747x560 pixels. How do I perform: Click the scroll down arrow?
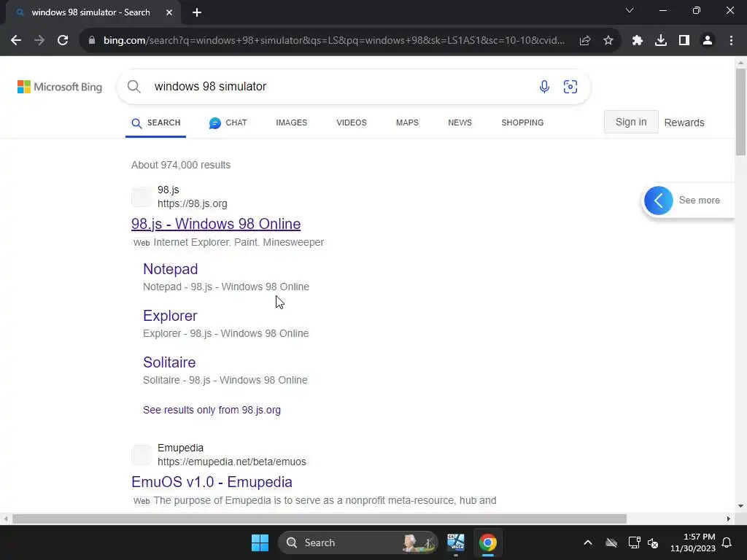(740, 506)
